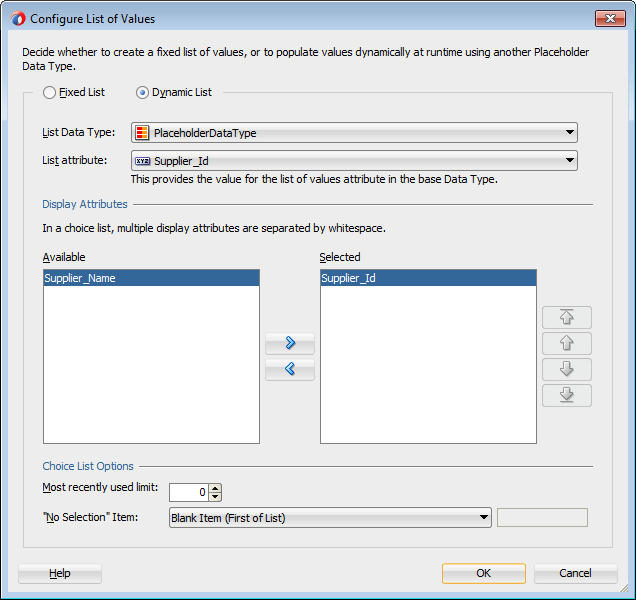Image resolution: width=636 pixels, height=600 pixels.
Task: Expand the List attribute dropdown
Action: pyautogui.click(x=569, y=160)
